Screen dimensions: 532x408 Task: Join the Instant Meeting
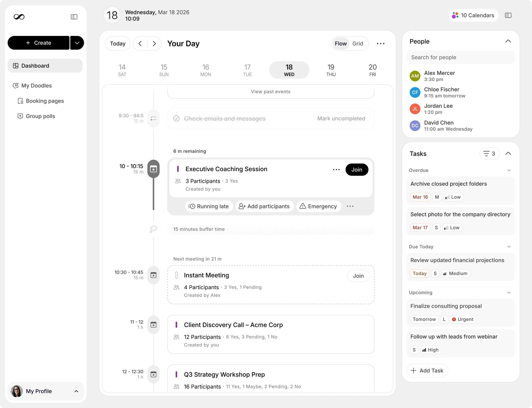pos(358,276)
